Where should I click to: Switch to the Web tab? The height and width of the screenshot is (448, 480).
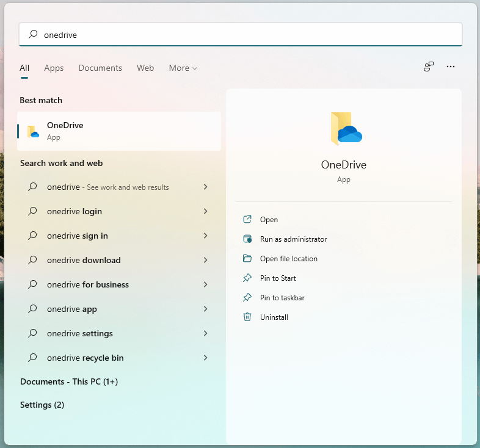coord(145,68)
